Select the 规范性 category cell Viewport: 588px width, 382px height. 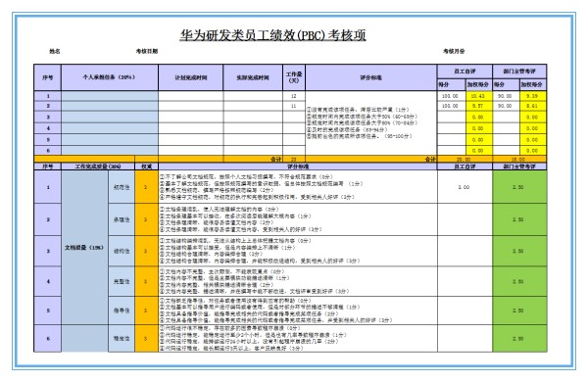click(122, 187)
